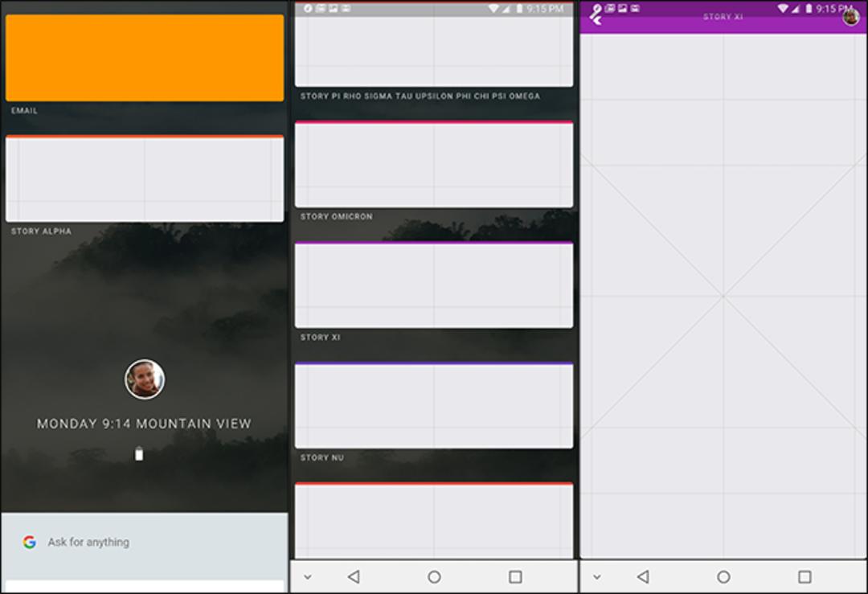Tap the small avatar in purple header
This screenshot has width=868, height=594.
click(x=851, y=17)
